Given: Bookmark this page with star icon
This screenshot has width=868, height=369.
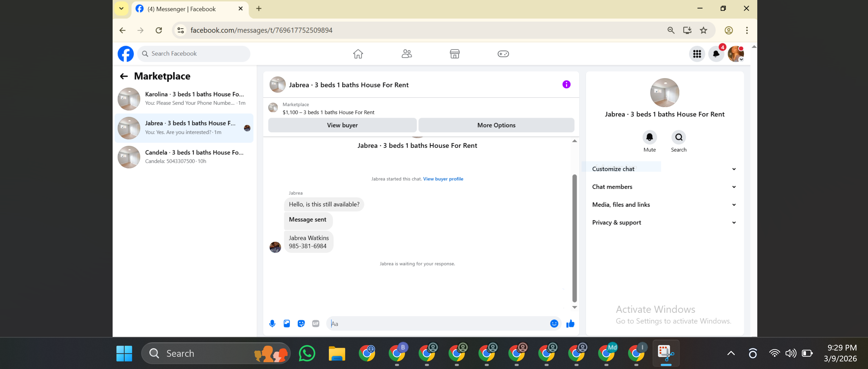Looking at the screenshot, I should click(x=703, y=30).
